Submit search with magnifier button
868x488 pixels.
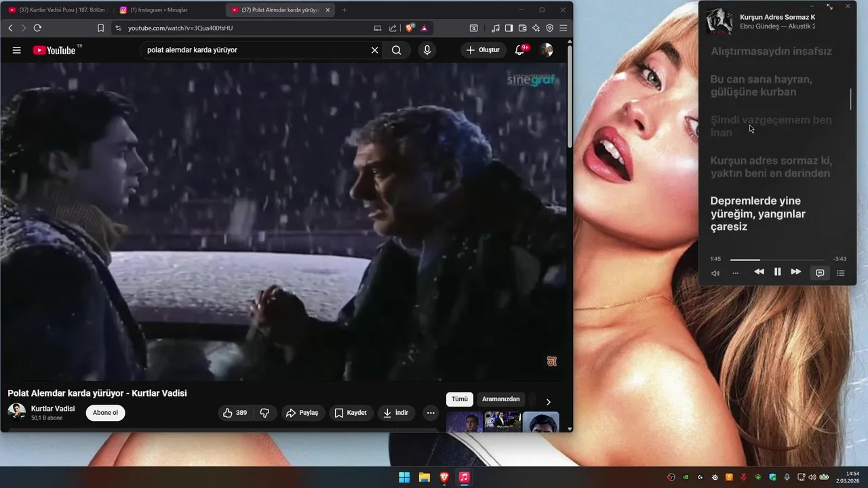pyautogui.click(x=397, y=50)
